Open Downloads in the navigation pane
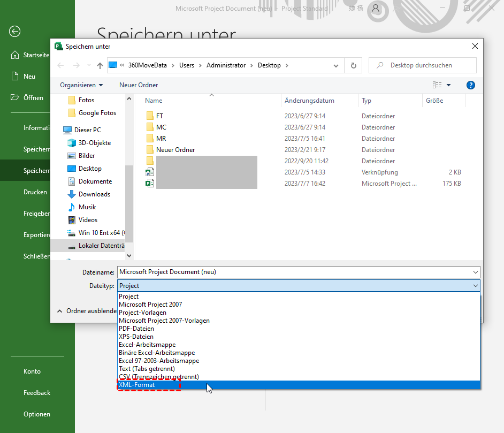504x433 pixels. point(89,194)
